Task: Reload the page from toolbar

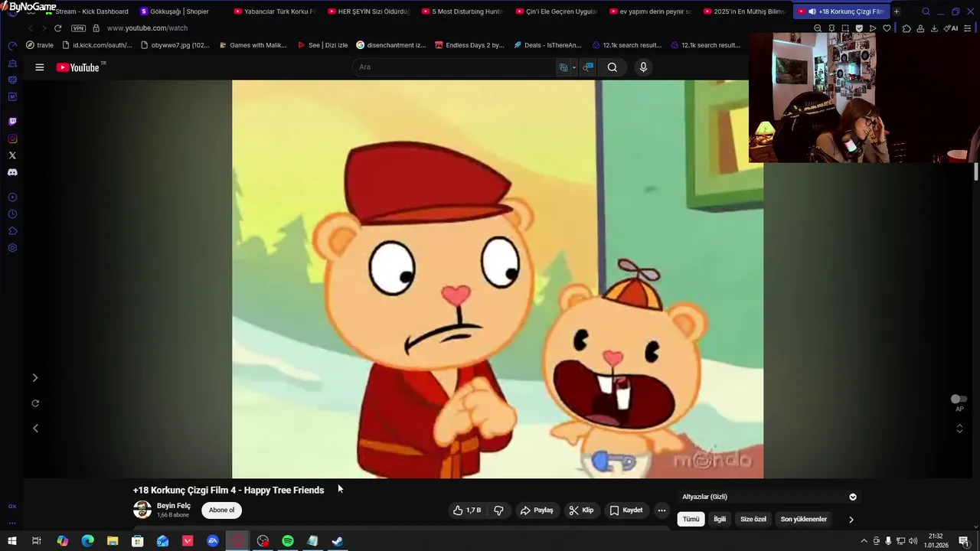Action: tap(57, 28)
